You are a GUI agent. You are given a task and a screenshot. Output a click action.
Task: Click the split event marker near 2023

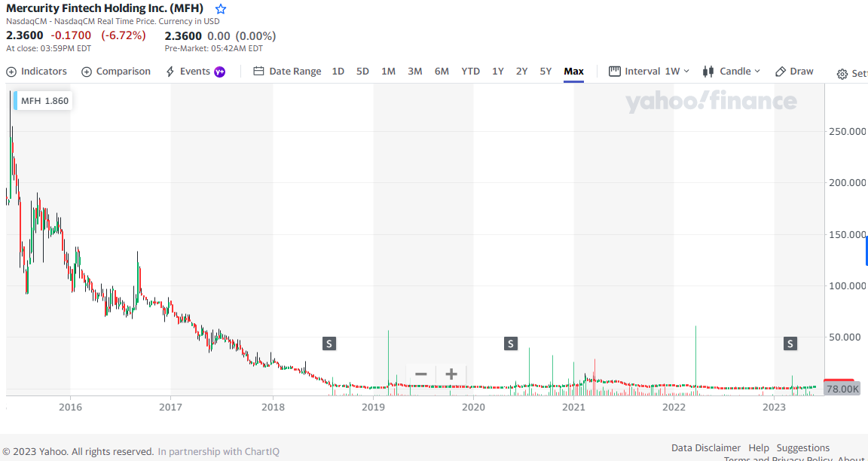[x=790, y=343]
